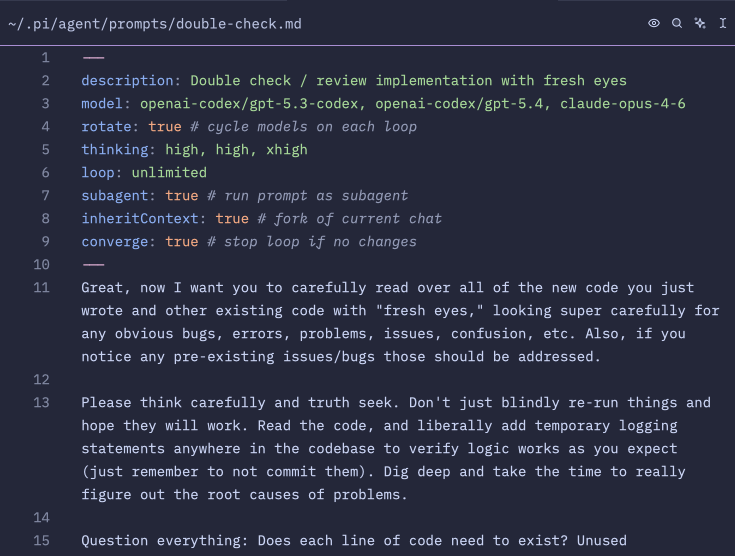Click the 'rotate' key on line 4

106,127
